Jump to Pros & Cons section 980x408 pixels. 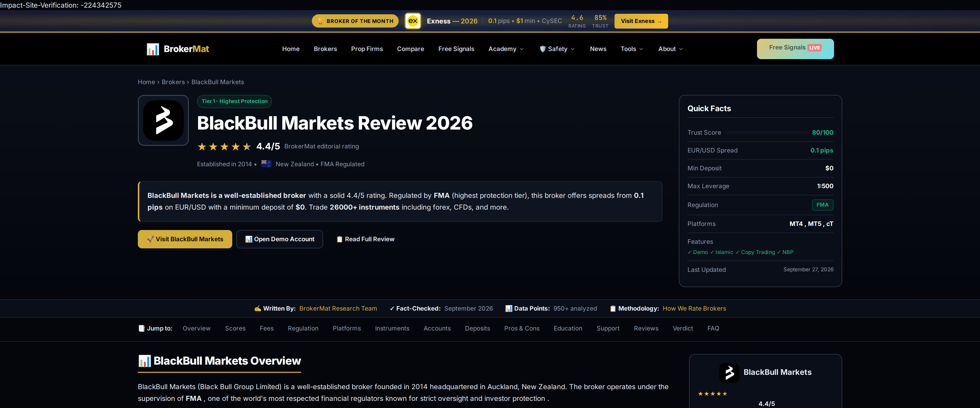pyautogui.click(x=522, y=328)
